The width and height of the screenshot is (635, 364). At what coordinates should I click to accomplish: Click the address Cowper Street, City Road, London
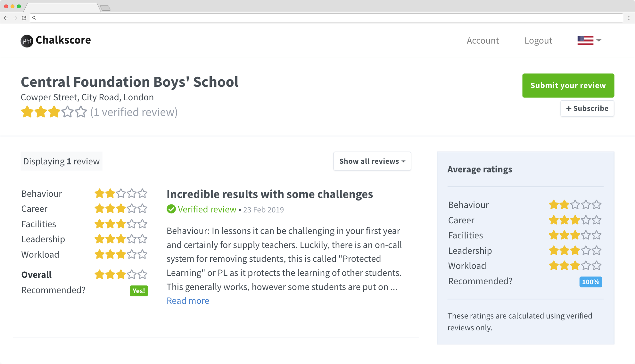tap(87, 97)
